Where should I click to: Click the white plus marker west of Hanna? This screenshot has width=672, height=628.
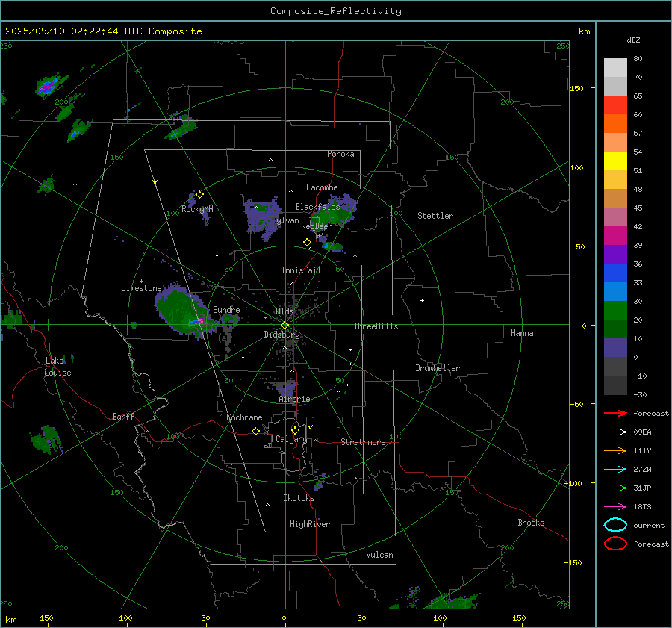click(x=422, y=300)
